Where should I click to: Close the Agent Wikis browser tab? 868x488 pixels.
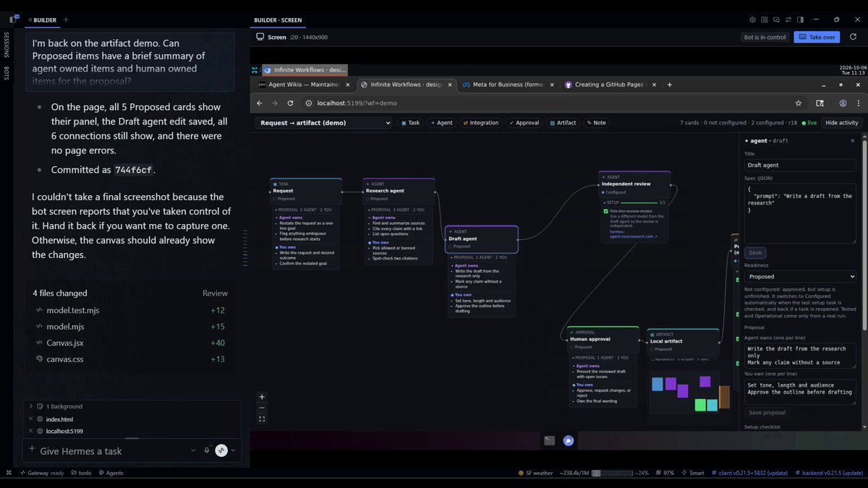(347, 85)
